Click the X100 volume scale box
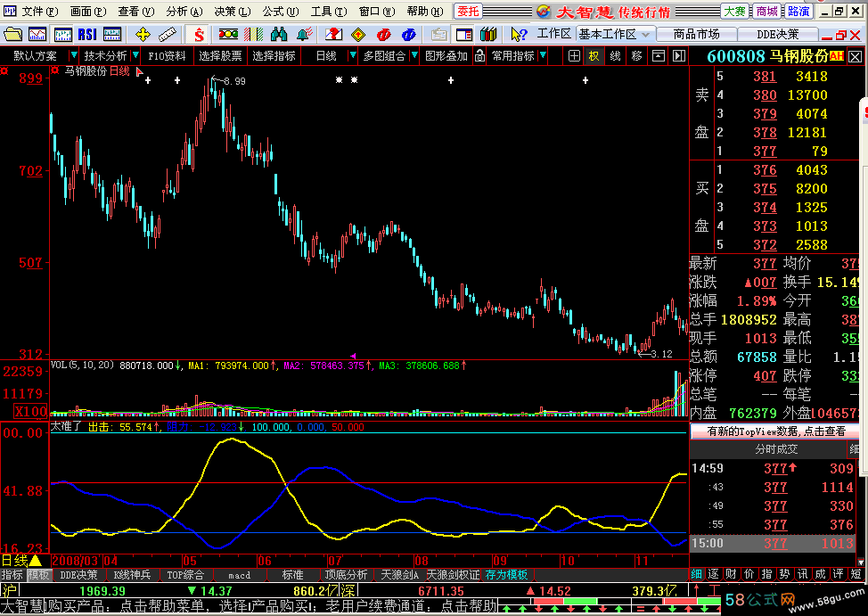 pyautogui.click(x=31, y=412)
